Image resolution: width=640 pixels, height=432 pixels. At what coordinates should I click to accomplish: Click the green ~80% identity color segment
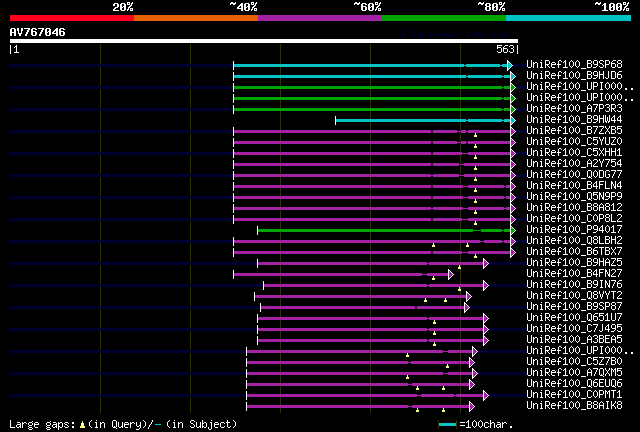[444, 18]
